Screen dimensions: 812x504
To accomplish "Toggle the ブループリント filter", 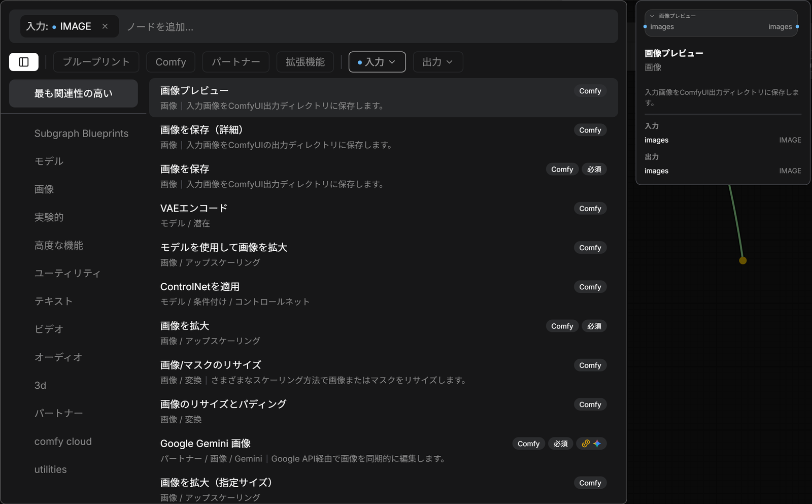I will click(x=96, y=62).
